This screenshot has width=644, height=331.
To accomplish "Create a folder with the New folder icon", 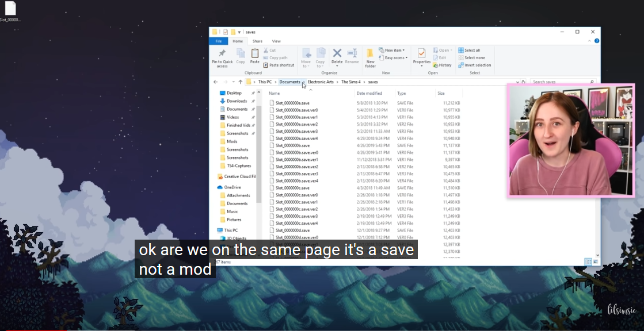I will click(x=370, y=53).
